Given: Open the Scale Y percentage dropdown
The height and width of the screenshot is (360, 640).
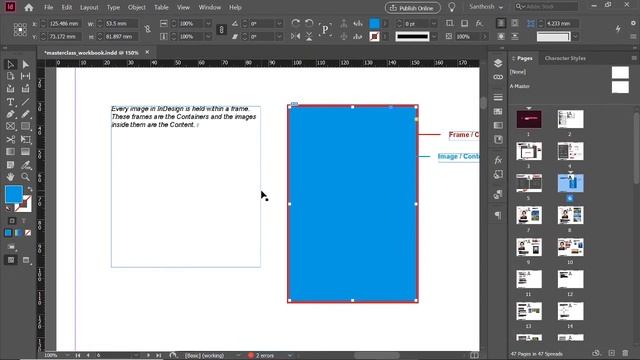Looking at the screenshot, I should (208, 36).
